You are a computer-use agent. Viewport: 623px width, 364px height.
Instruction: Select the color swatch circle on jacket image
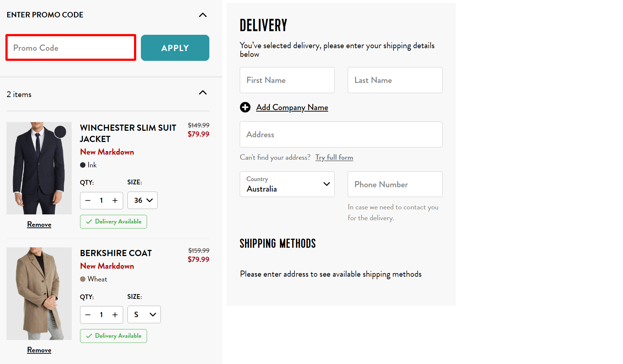[x=60, y=131]
